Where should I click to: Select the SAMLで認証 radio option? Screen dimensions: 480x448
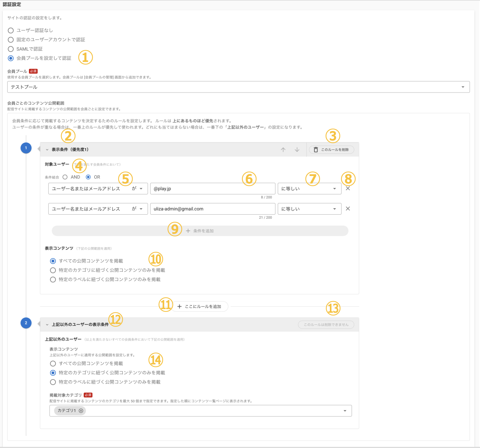click(x=11, y=49)
